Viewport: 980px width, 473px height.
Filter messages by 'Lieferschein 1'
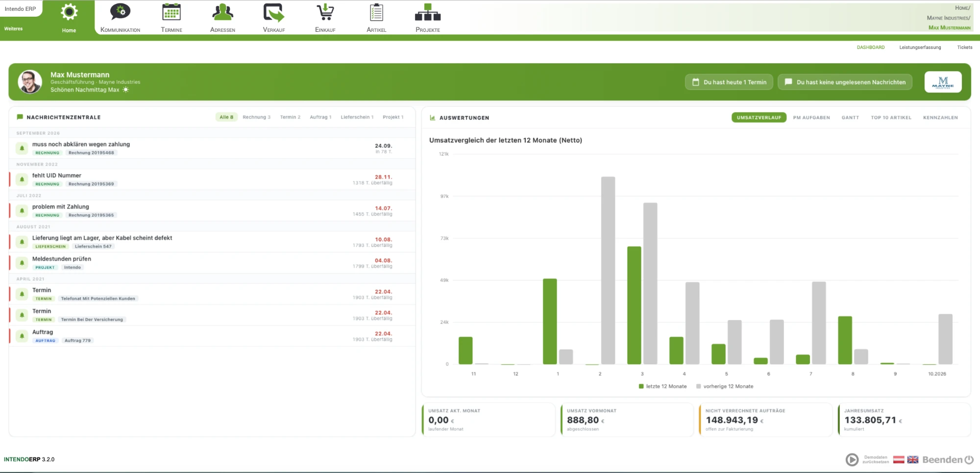click(357, 117)
